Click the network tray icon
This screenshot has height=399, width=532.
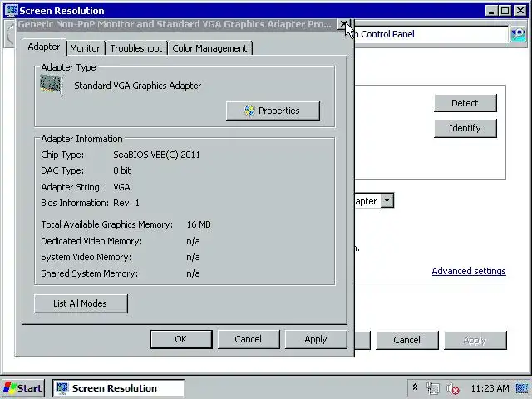pos(432,388)
